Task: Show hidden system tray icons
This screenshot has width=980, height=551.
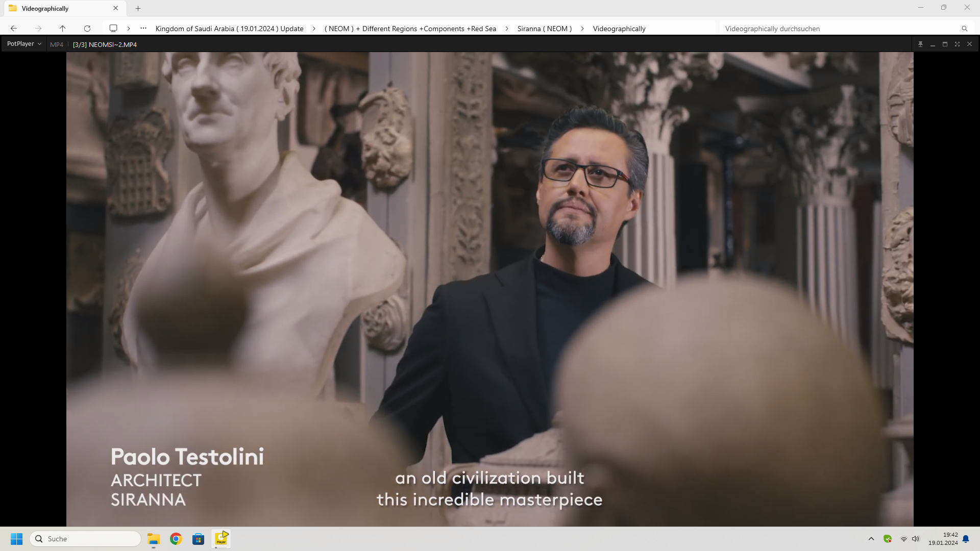Action: 871,539
